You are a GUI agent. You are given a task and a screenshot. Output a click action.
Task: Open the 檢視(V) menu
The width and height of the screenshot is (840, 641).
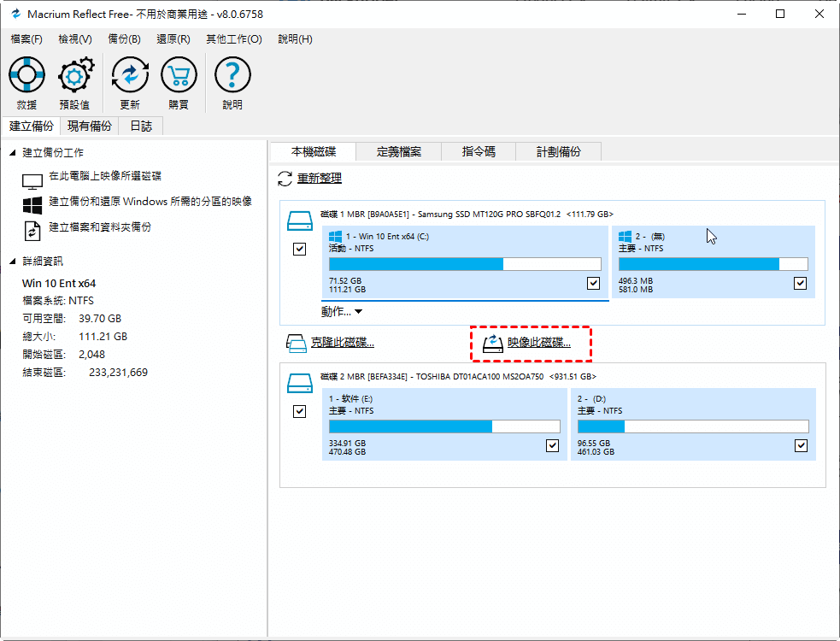[x=75, y=39]
